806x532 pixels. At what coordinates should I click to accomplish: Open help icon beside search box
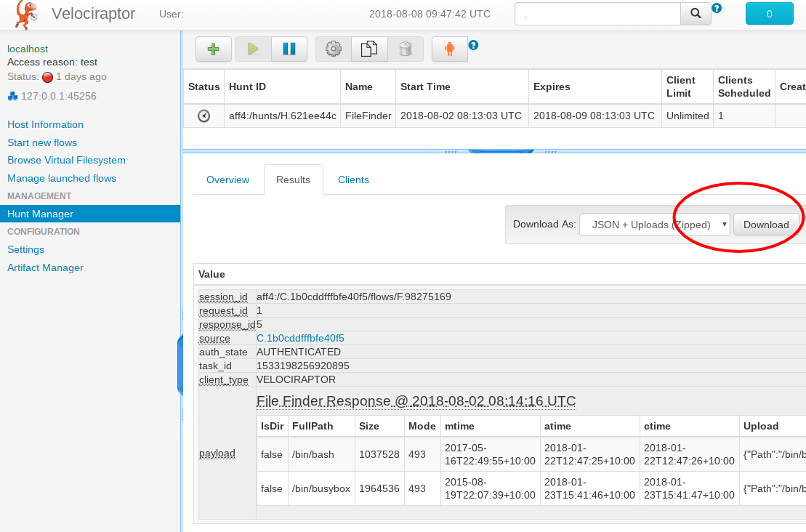pyautogui.click(x=717, y=9)
